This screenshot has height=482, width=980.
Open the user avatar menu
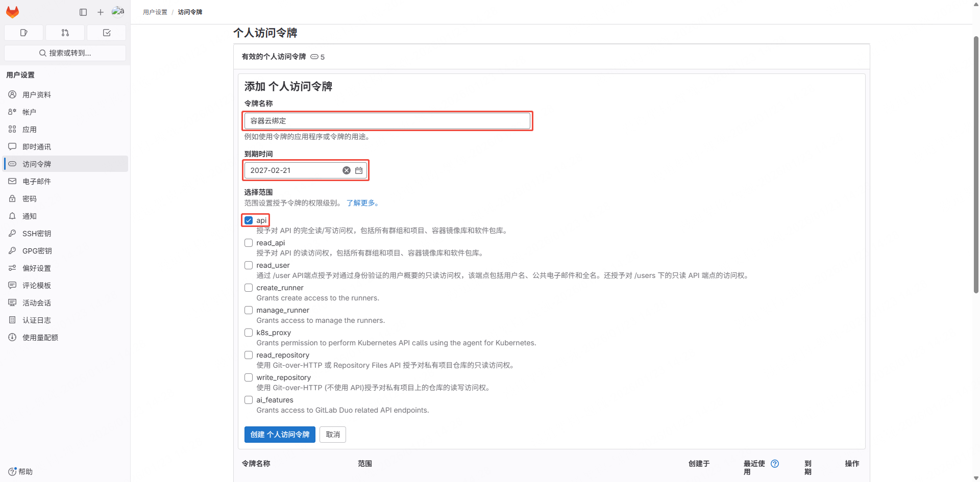pos(118,11)
